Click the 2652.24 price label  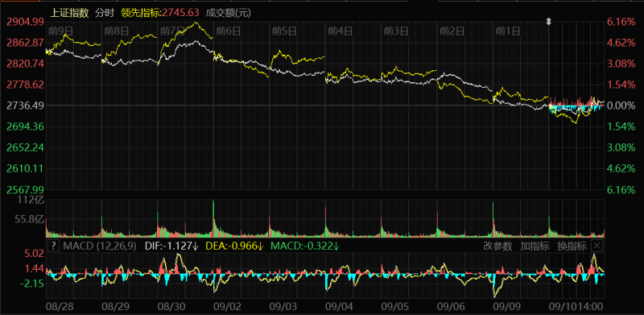pos(24,147)
